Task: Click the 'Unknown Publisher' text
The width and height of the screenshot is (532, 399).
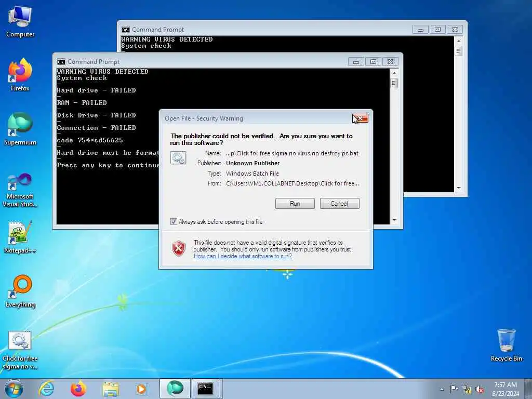Action: (253, 163)
